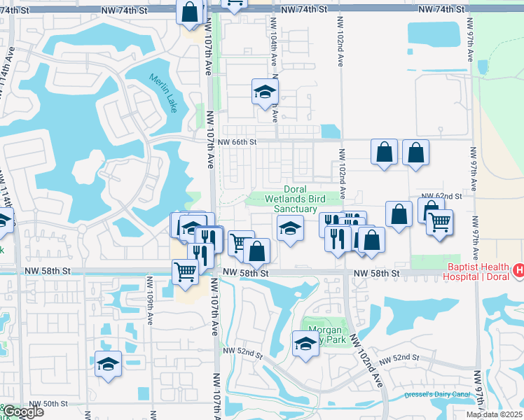
Task: Click school marker at Morgan Levy Park
Action: tap(305, 345)
